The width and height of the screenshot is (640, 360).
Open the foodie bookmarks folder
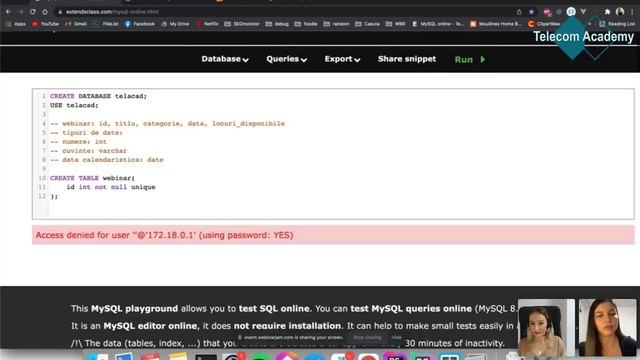point(306,24)
